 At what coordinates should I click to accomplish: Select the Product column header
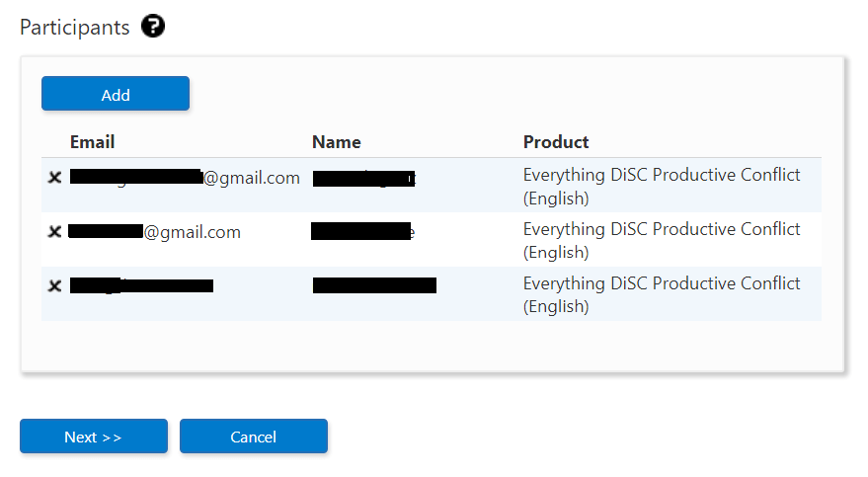tap(556, 142)
